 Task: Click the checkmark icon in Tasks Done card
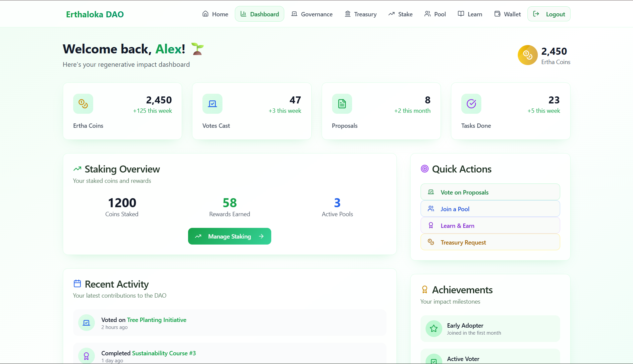(x=471, y=104)
